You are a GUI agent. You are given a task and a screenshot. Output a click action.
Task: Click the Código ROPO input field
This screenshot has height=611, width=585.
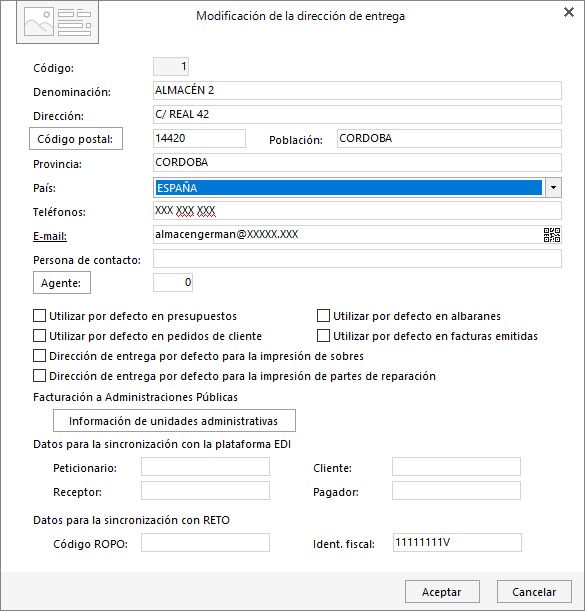click(x=205, y=542)
